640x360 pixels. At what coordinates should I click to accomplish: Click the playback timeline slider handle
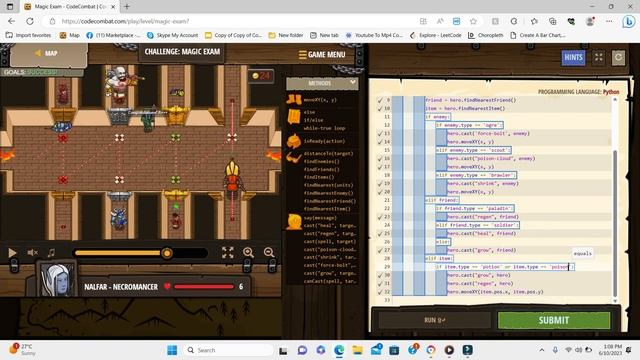pos(167,253)
